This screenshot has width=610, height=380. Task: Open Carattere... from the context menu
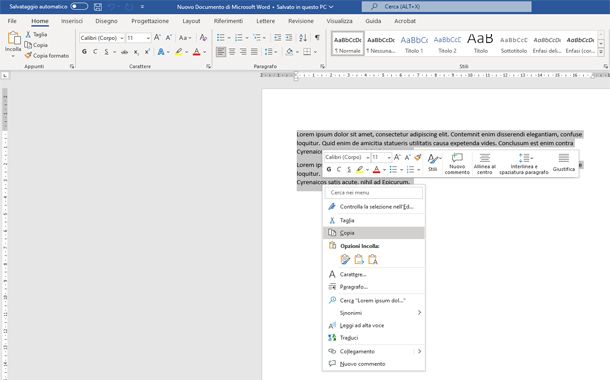tap(374, 275)
